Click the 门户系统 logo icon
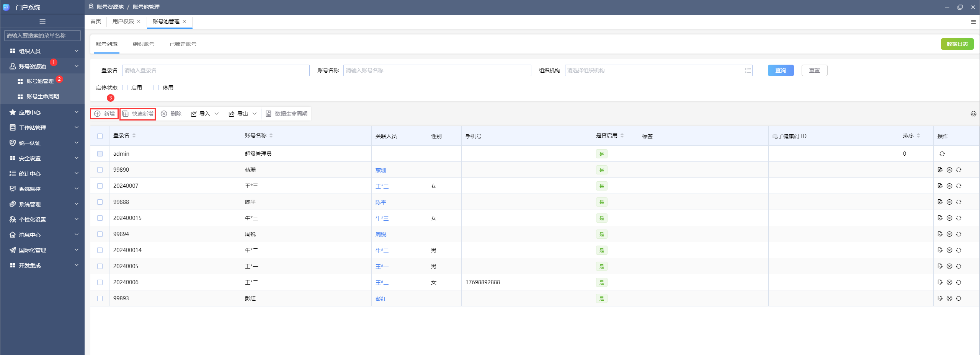Screen dimensions: 980x355 [6, 7]
